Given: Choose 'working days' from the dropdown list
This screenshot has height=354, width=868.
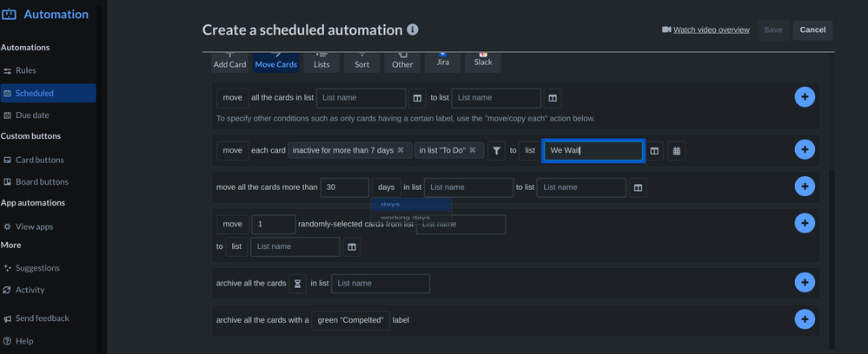Looking at the screenshot, I should [411, 217].
